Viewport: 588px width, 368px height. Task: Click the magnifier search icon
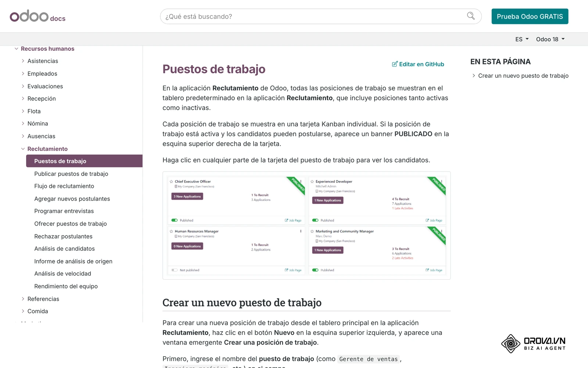471,16
